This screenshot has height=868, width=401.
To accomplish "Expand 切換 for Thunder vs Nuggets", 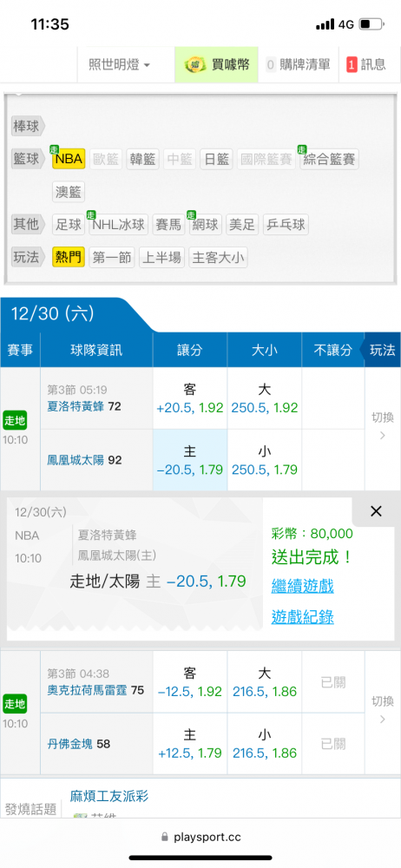I will point(382,710).
